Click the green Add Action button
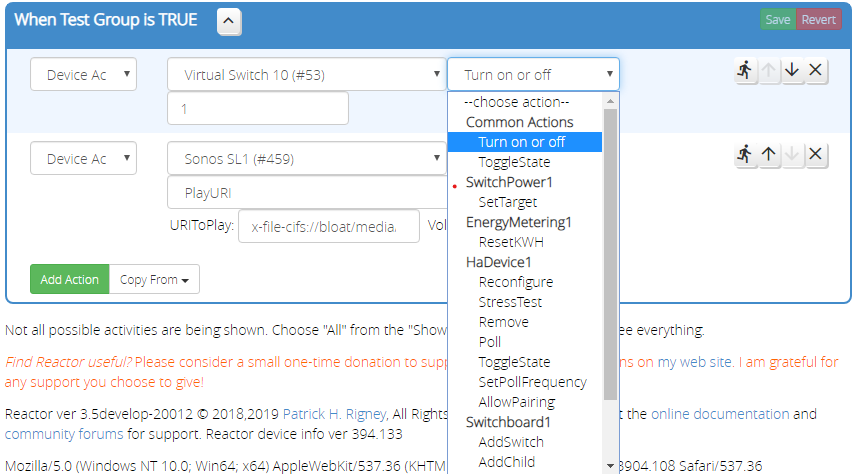857x474 pixels. [69, 280]
